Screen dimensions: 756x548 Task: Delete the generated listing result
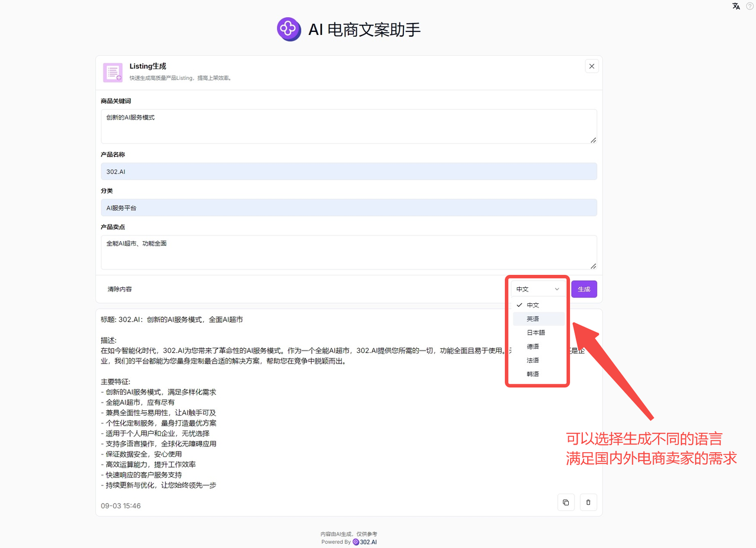(x=588, y=502)
